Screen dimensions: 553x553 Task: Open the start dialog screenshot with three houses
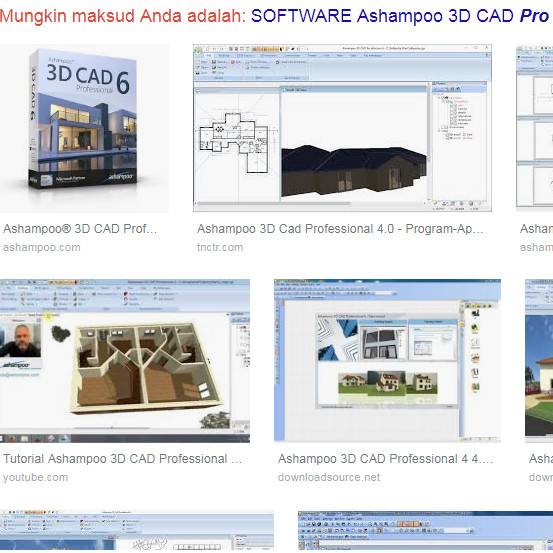coord(387,361)
